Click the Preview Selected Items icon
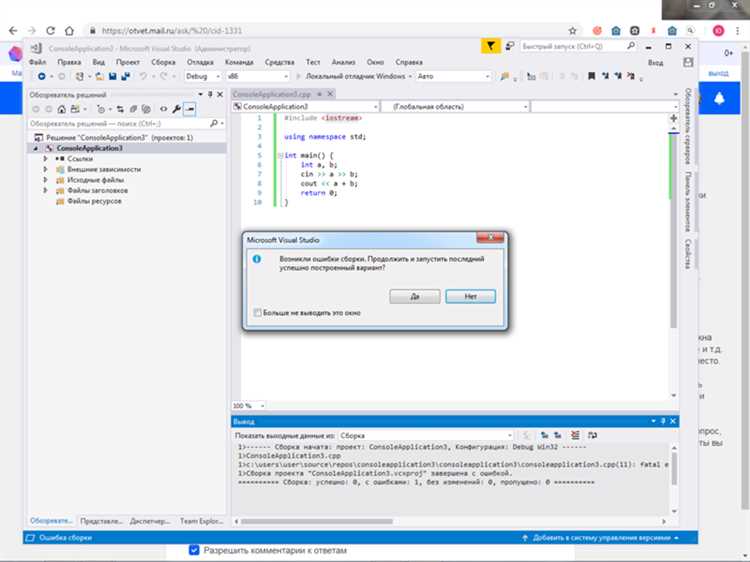This screenshot has height=562, width=750. (190, 109)
